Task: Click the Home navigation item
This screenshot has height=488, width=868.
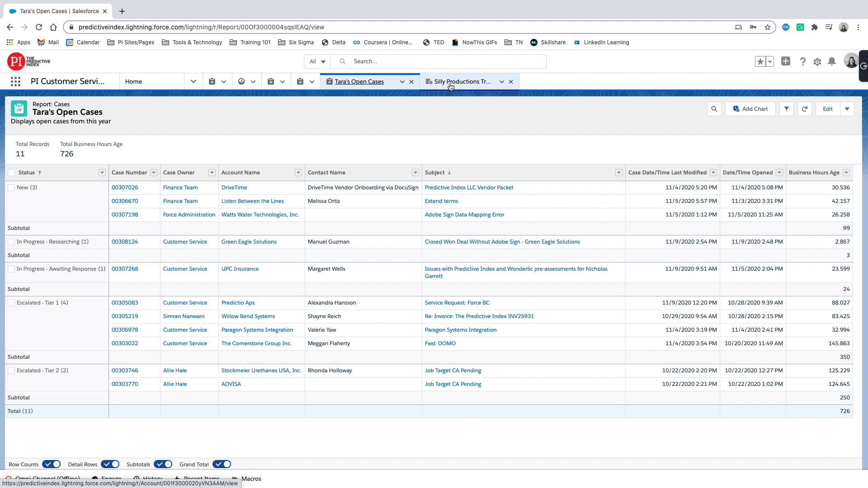Action: (x=134, y=82)
